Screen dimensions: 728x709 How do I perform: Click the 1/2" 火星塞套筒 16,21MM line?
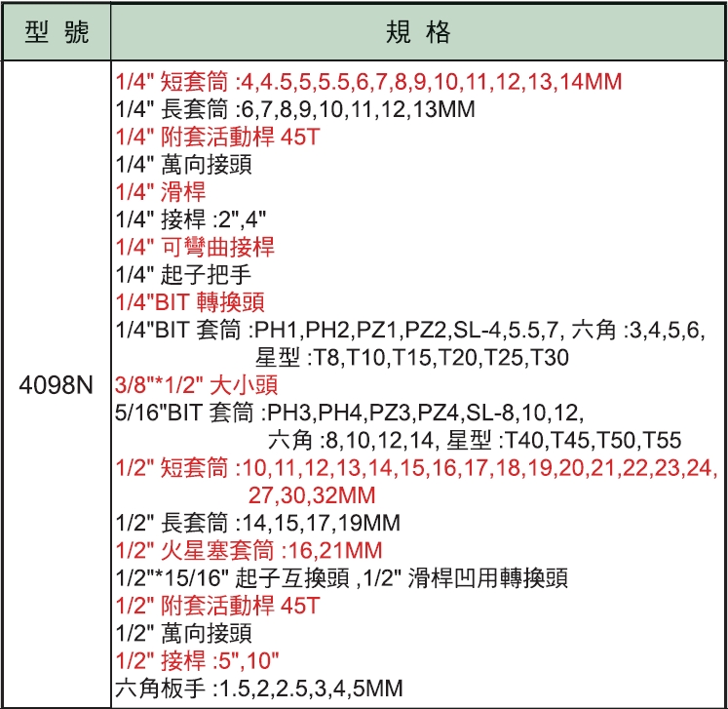[248, 550]
